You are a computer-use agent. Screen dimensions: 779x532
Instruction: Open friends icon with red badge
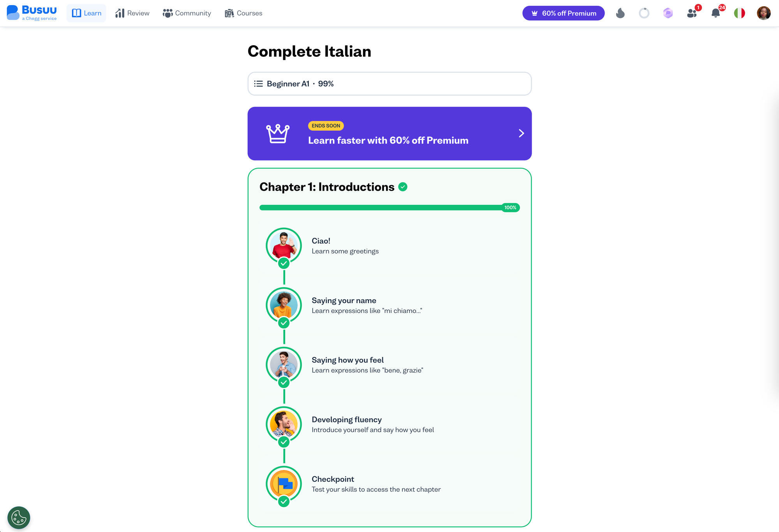tap(693, 12)
